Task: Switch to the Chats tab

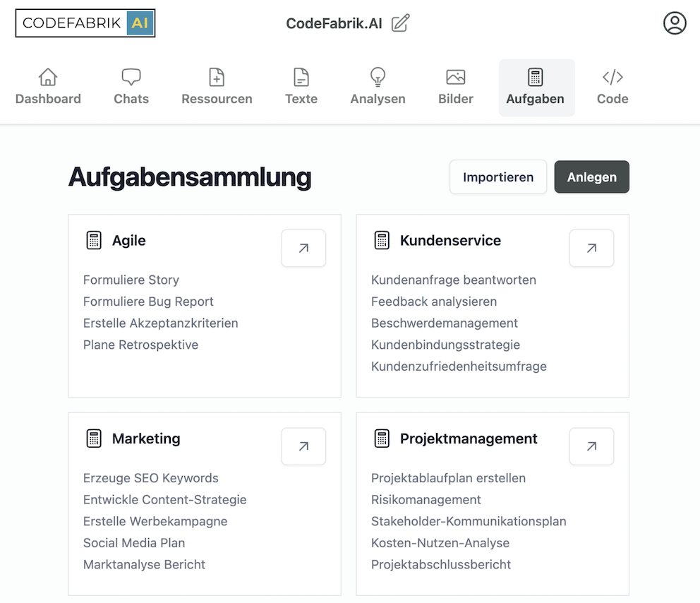Action: click(131, 88)
